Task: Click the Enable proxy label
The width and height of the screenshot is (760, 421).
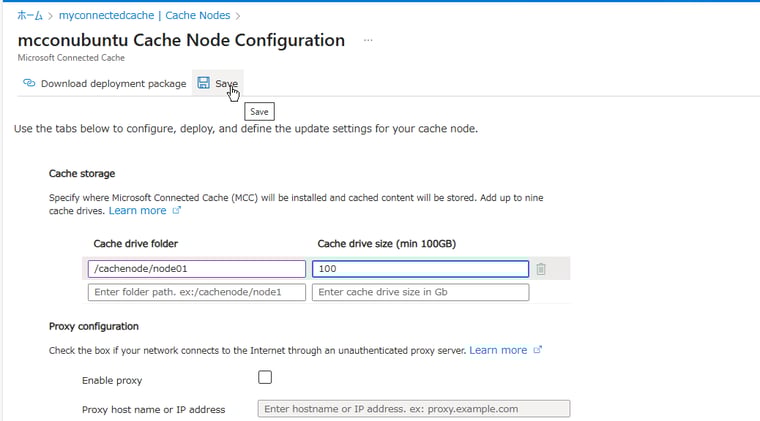Action: [112, 381]
